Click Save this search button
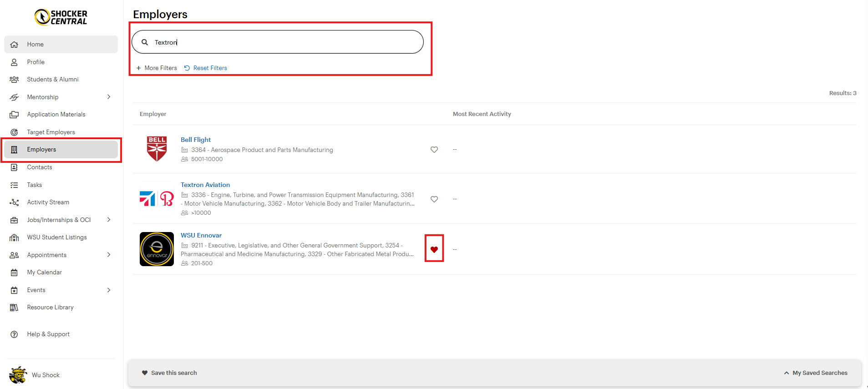Image resolution: width=868 pixels, height=389 pixels. coord(169,373)
